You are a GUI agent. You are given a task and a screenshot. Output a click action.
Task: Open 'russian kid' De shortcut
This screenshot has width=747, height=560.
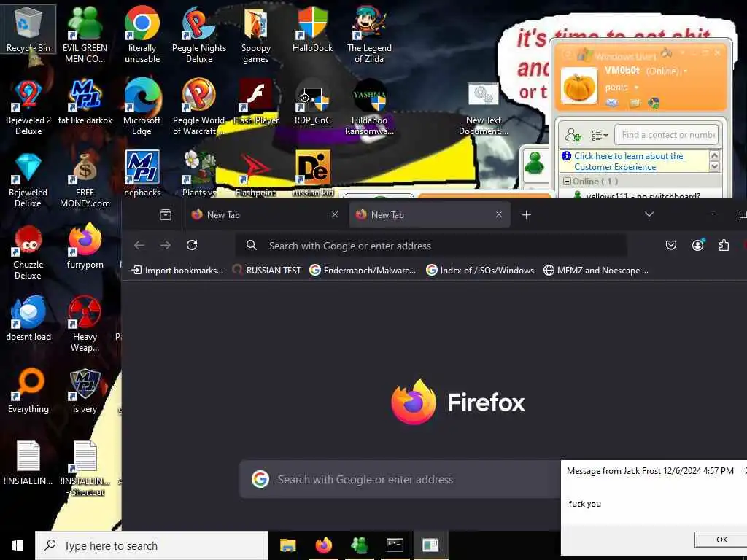pyautogui.click(x=312, y=174)
